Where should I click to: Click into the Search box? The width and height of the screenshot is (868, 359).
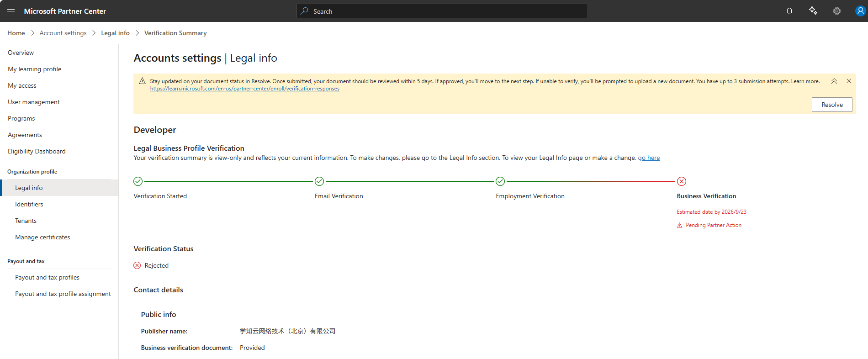442,11
